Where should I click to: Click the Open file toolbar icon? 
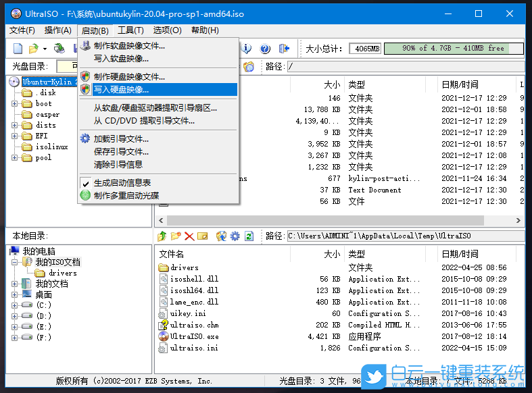point(33,49)
